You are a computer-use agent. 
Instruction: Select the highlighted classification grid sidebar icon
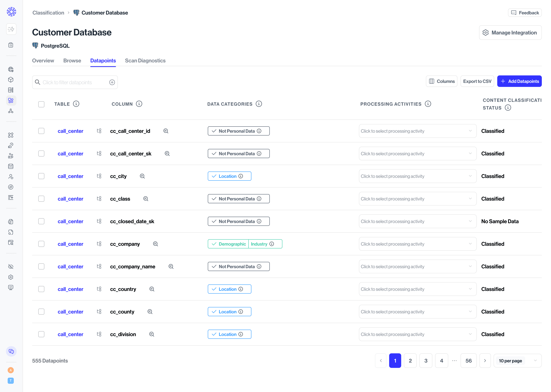tap(11, 100)
